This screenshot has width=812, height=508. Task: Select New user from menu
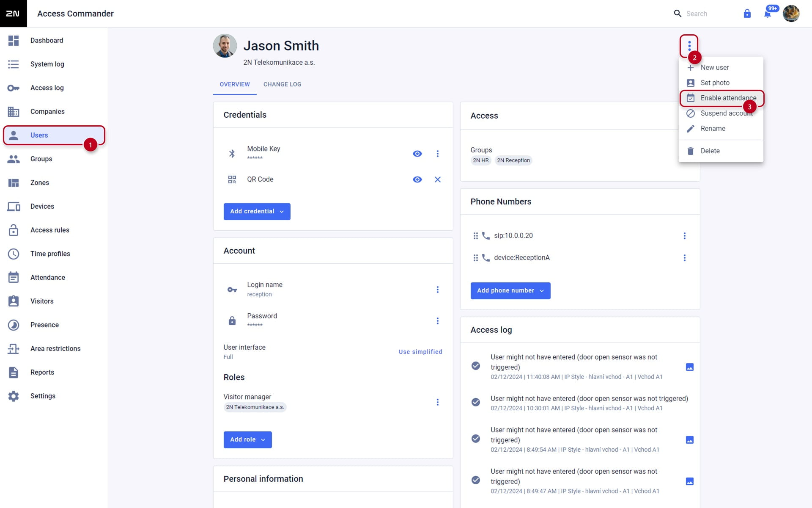click(721, 68)
